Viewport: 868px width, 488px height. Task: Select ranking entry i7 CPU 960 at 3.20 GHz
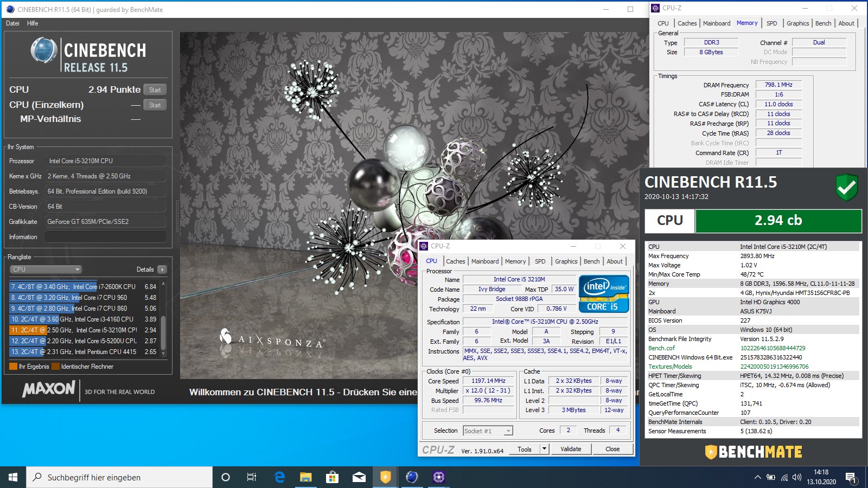[84, 298]
